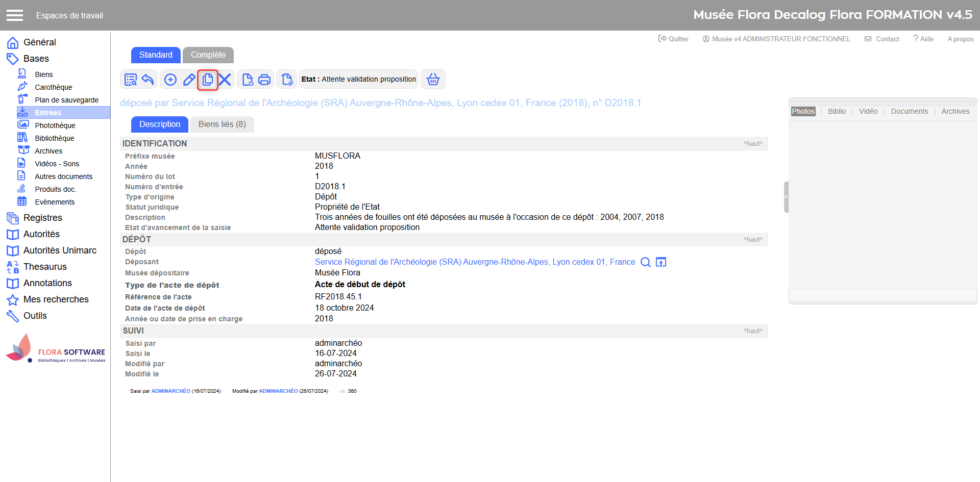Expand the Registres section in sidebar
Viewport: 980px width, 482px height.
(x=42, y=218)
